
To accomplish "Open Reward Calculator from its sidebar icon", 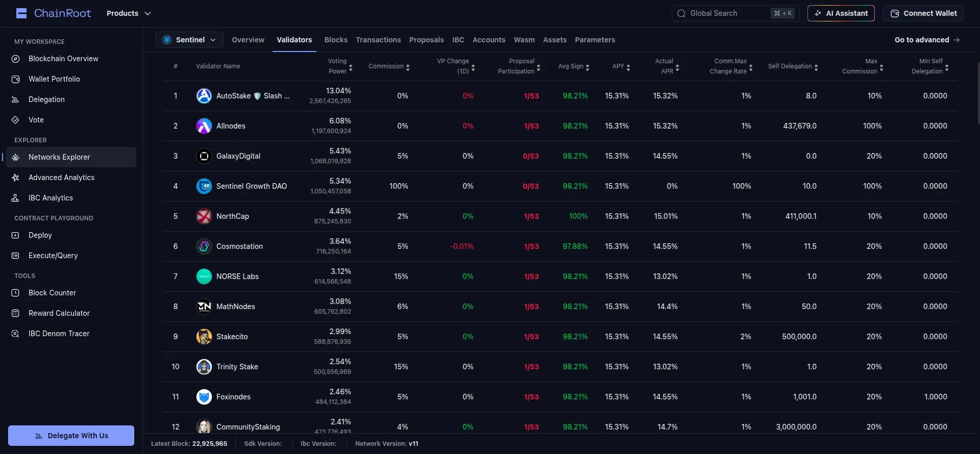I will 15,313.
